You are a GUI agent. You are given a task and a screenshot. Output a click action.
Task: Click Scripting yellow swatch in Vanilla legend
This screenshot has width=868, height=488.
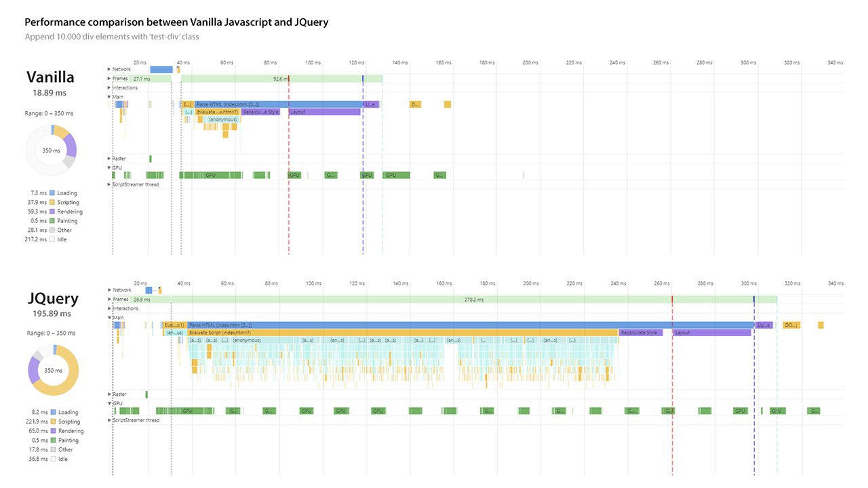52,202
